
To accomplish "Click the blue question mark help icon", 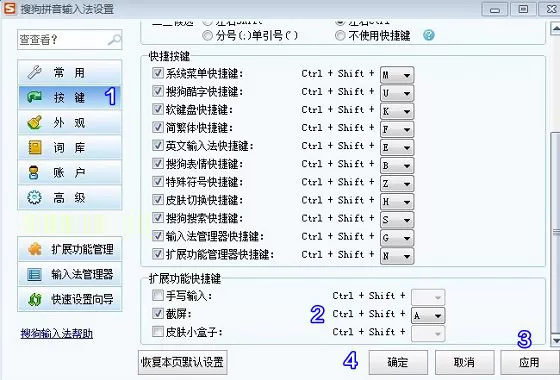I will [x=429, y=35].
